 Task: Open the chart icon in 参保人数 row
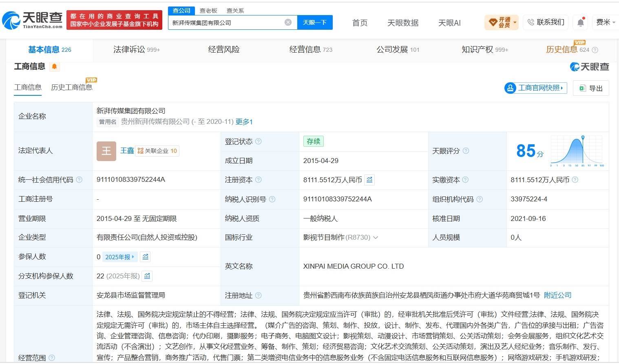(146, 257)
